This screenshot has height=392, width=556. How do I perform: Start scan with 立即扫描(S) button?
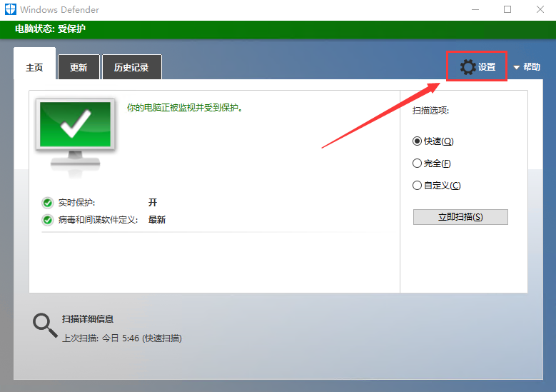pyautogui.click(x=460, y=217)
